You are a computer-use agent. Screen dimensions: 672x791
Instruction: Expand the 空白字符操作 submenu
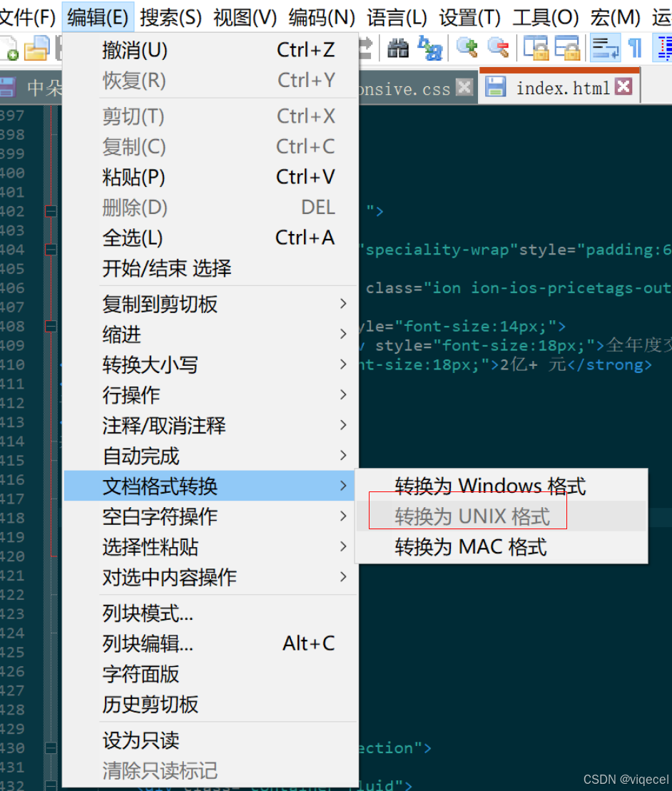coord(211,516)
